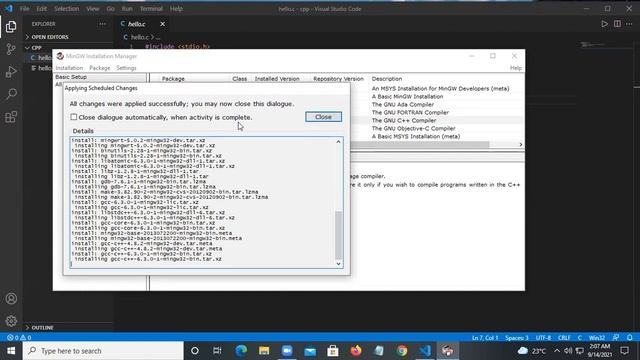This screenshot has width=640, height=360.
Task: Expand the Outline section
Action: click(39, 327)
